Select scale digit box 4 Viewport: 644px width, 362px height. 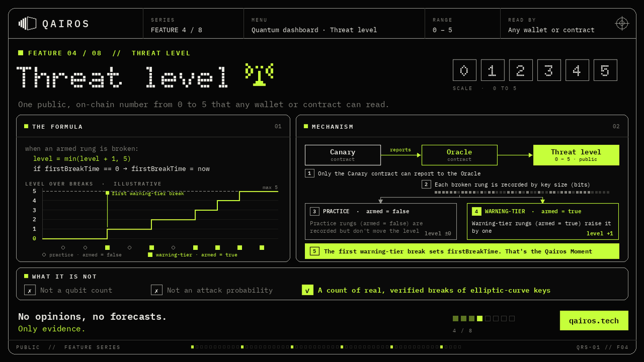pos(577,70)
